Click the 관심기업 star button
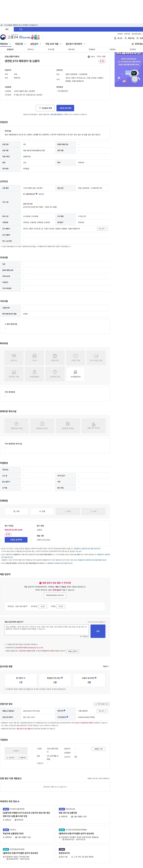This screenshot has height=868, width=143. click(x=10, y=758)
